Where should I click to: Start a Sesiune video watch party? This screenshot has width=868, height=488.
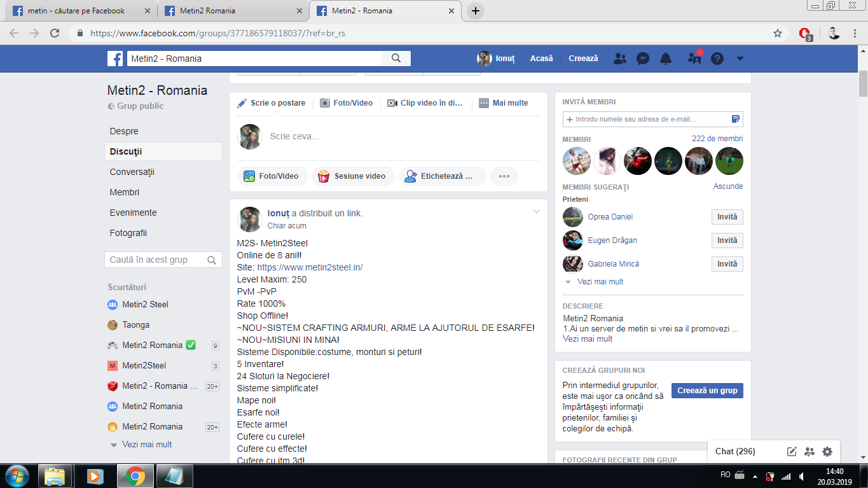pyautogui.click(x=353, y=176)
